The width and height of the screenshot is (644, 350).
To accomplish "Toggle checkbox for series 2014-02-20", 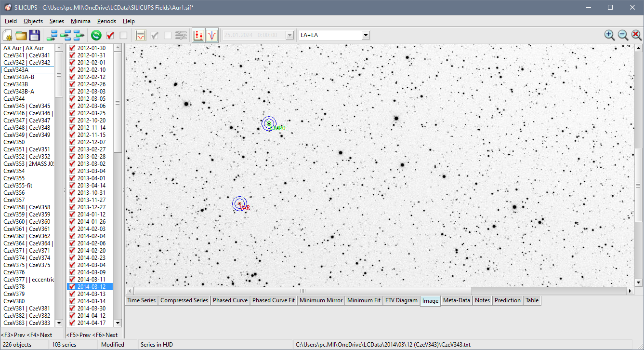I will (72, 251).
